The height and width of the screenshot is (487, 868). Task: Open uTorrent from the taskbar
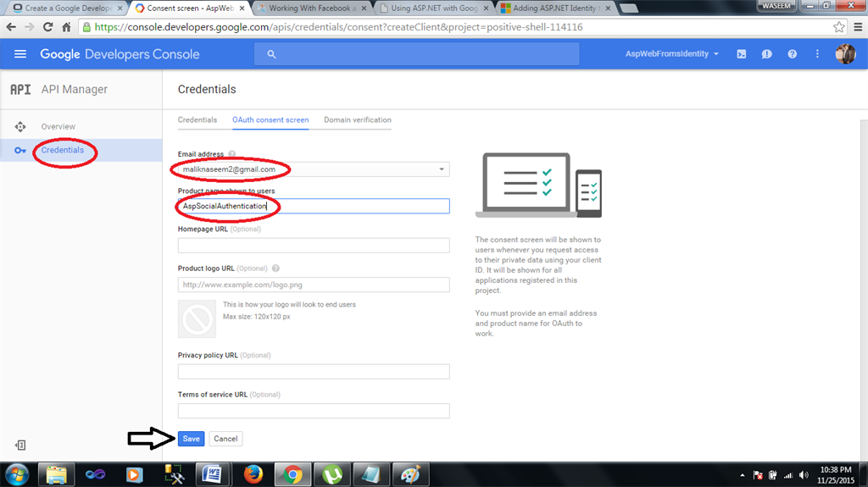(332, 475)
